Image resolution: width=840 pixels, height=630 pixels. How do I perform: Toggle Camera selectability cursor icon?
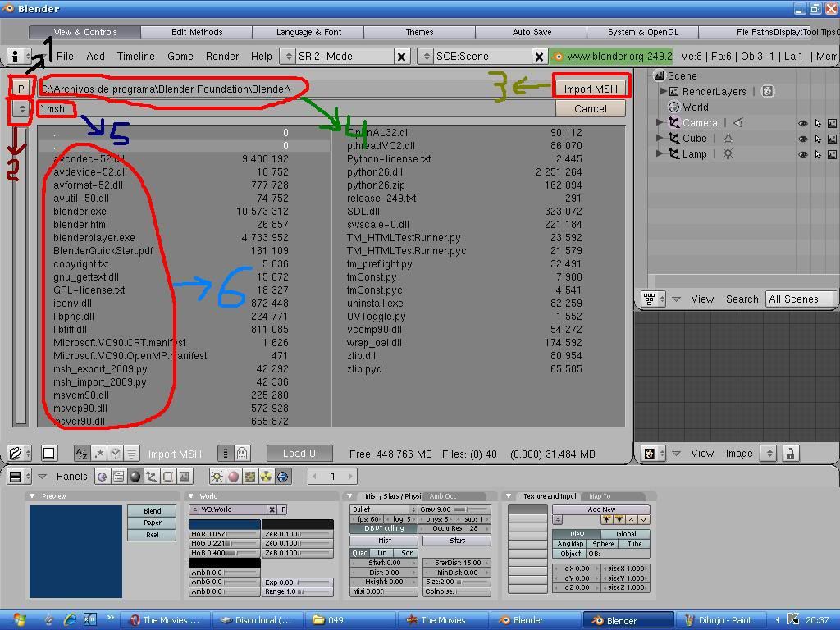(818, 123)
